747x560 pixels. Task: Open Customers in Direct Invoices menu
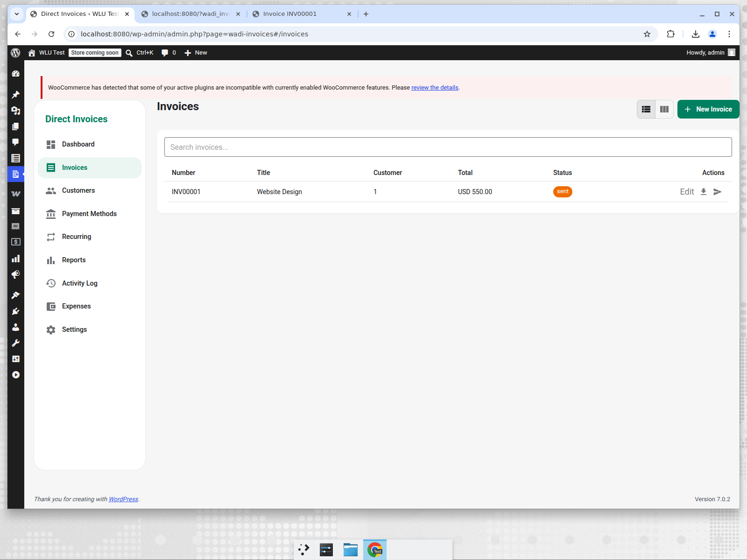[x=90, y=190]
